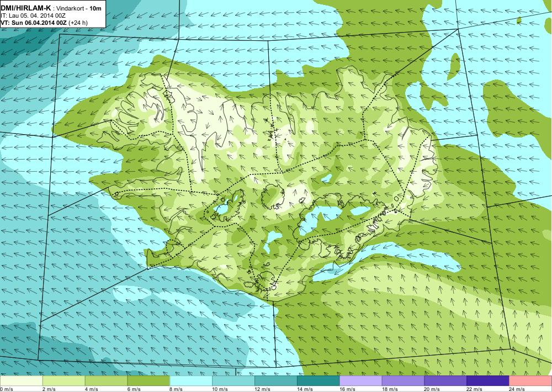Click the '18 m/s' legend label
The height and width of the screenshot is (392, 552).
[390, 389]
